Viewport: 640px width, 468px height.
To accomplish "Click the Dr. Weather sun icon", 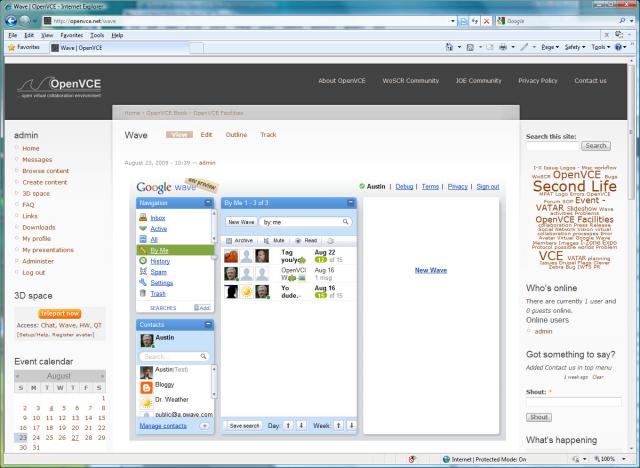I will point(146,403).
